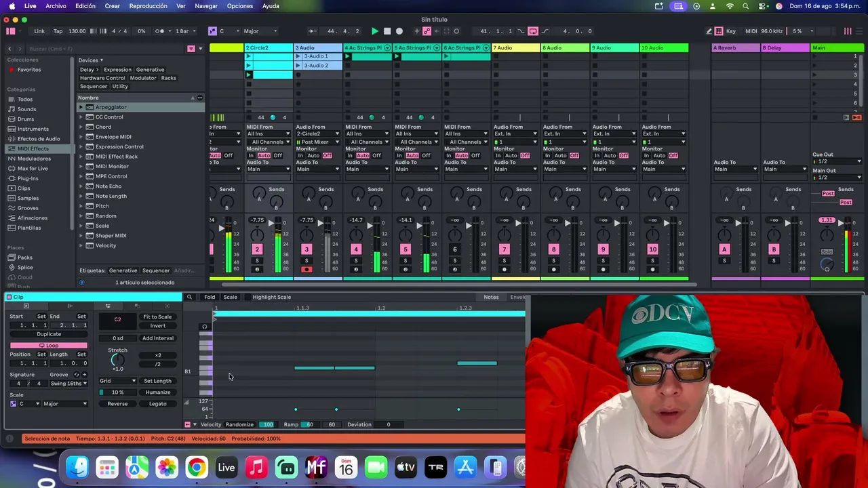Open the Music app from the Dock
The width and height of the screenshot is (868, 488).
pos(256,468)
